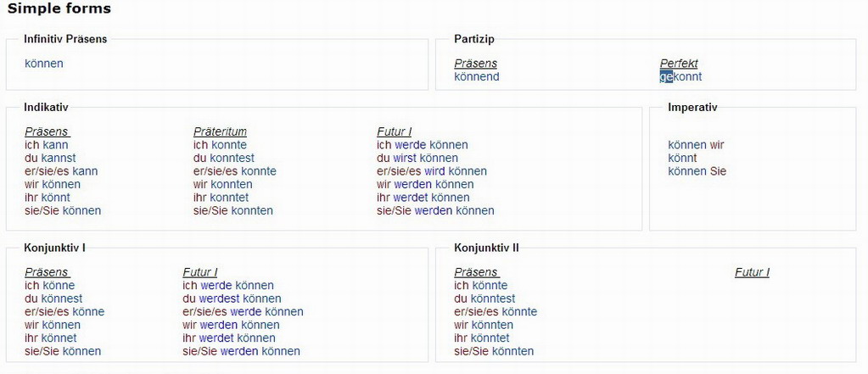
Task: Click 'ich könnte' in Konjunktiv II
Action: [x=481, y=286]
